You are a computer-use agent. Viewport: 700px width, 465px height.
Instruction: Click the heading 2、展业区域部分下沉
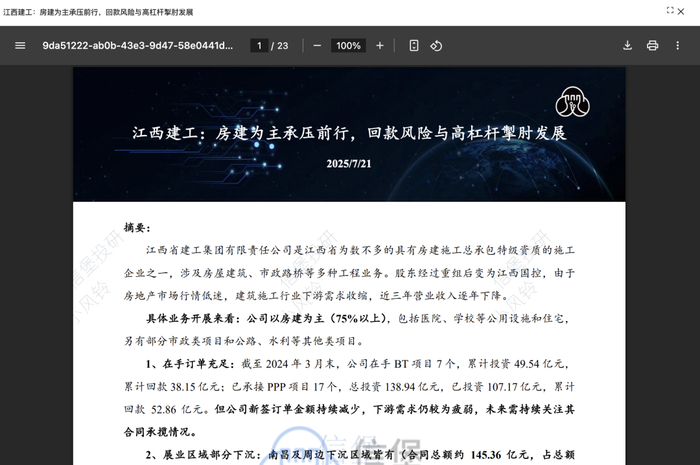203,455
